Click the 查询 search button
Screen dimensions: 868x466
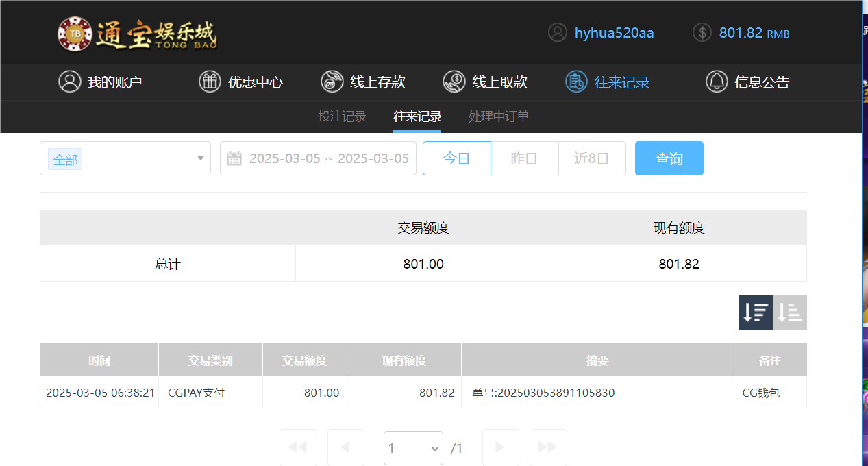click(x=669, y=158)
